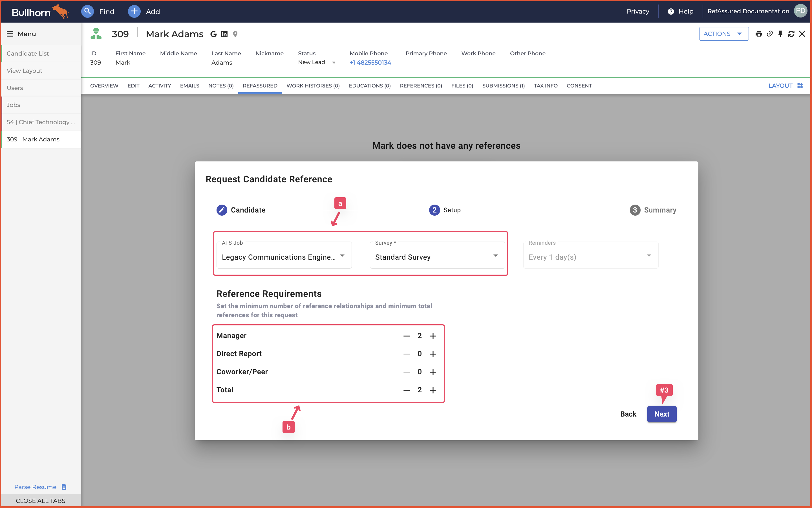Click the LAYOUT link
This screenshot has width=812, height=508.
click(x=780, y=86)
